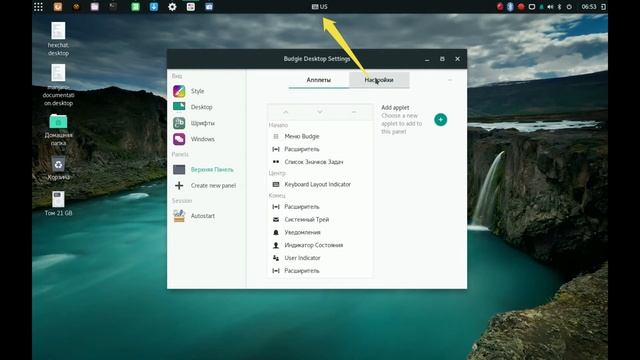Open the gear settings icon in top panel
The height and width of the screenshot is (360, 640).
coord(172,7)
